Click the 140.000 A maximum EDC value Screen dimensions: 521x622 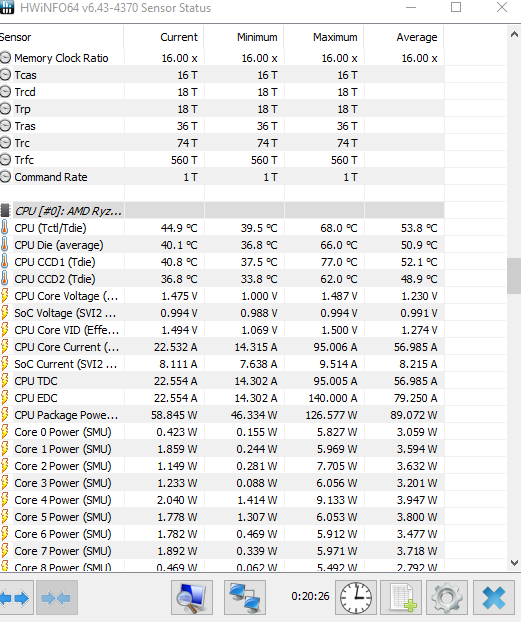coord(333,398)
